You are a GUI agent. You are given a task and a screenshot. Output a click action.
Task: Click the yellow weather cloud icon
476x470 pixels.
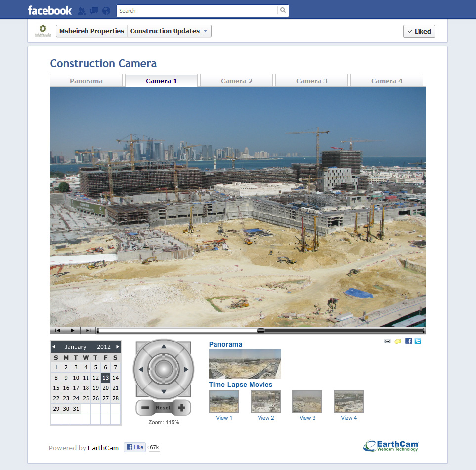(x=398, y=342)
